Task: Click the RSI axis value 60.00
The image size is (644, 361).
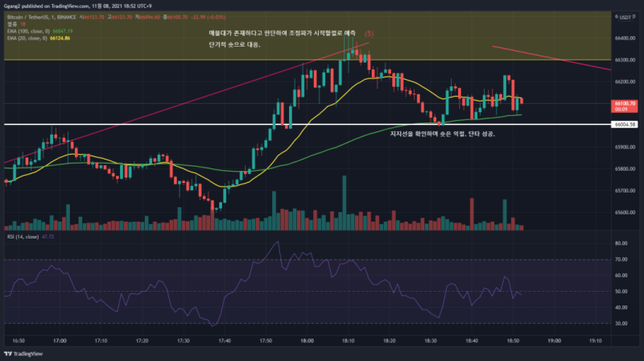Action: tap(621, 276)
